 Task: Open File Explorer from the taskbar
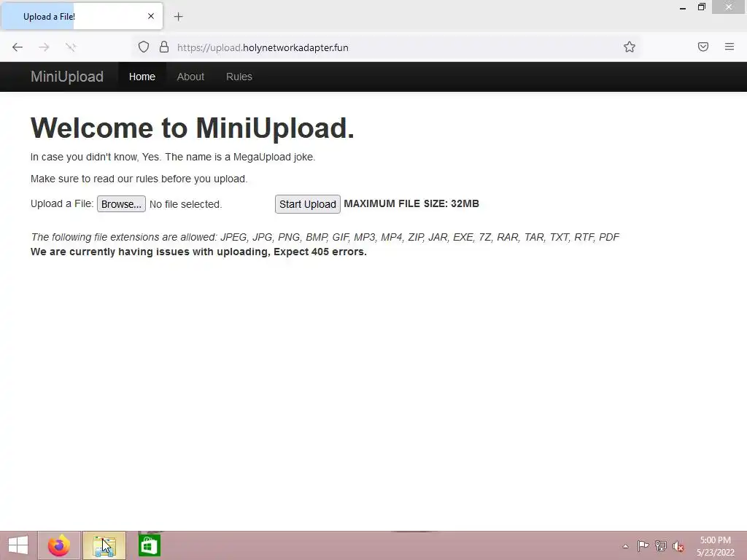[x=104, y=545]
